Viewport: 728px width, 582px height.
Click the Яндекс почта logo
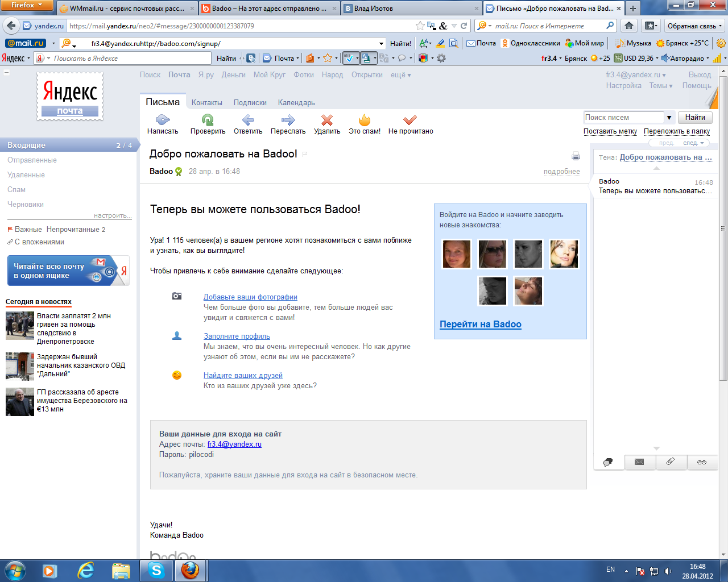(70, 96)
